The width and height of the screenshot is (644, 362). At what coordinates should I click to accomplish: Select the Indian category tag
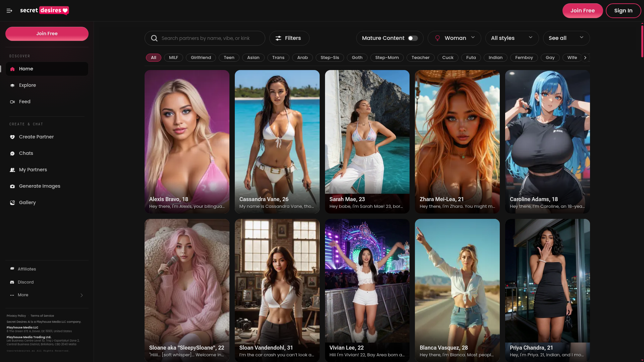click(495, 58)
